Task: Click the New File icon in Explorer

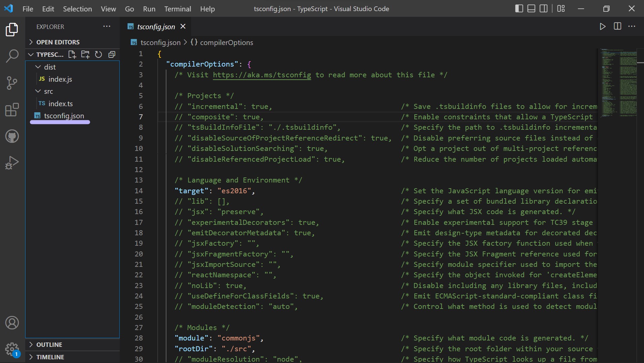Action: pyautogui.click(x=72, y=54)
